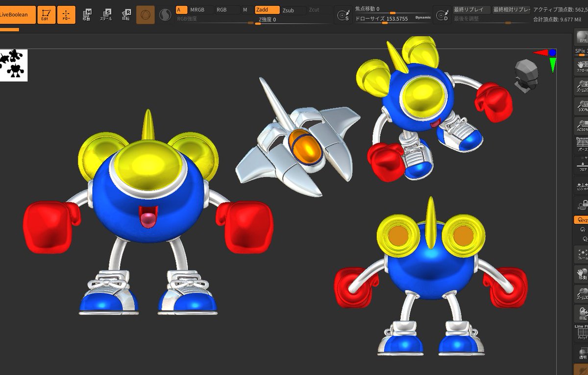Switch to MRGB painting mode

click(x=198, y=9)
